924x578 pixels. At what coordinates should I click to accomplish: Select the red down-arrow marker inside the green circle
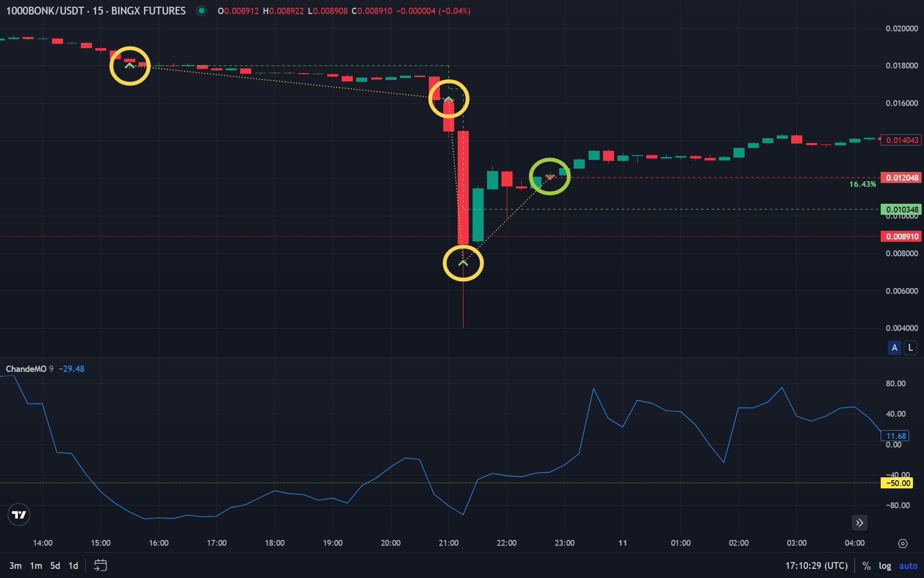tap(550, 176)
